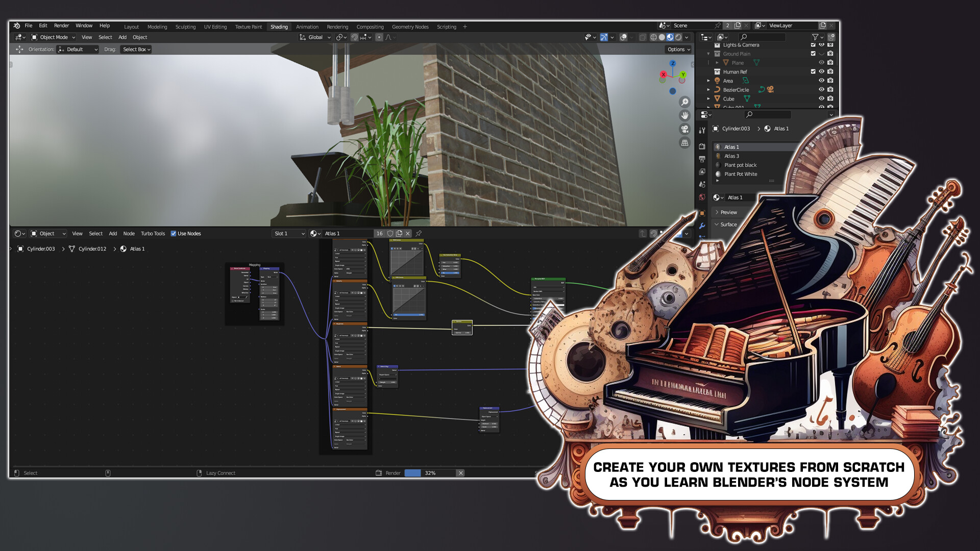Enable the Use Nodes checkbox
This screenshot has height=551, width=980.
(x=174, y=233)
